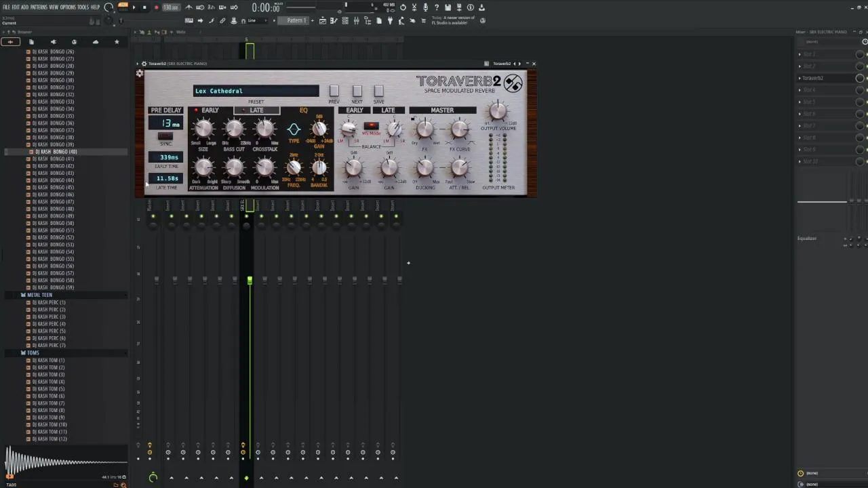Image resolution: width=868 pixels, height=488 pixels.
Task: Toggle the MS Mode switch
Action: [x=371, y=126]
